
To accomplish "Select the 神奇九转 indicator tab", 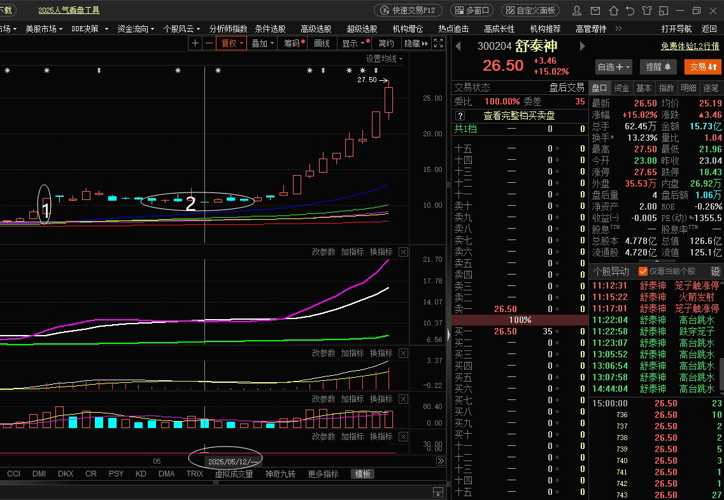I will [280, 474].
